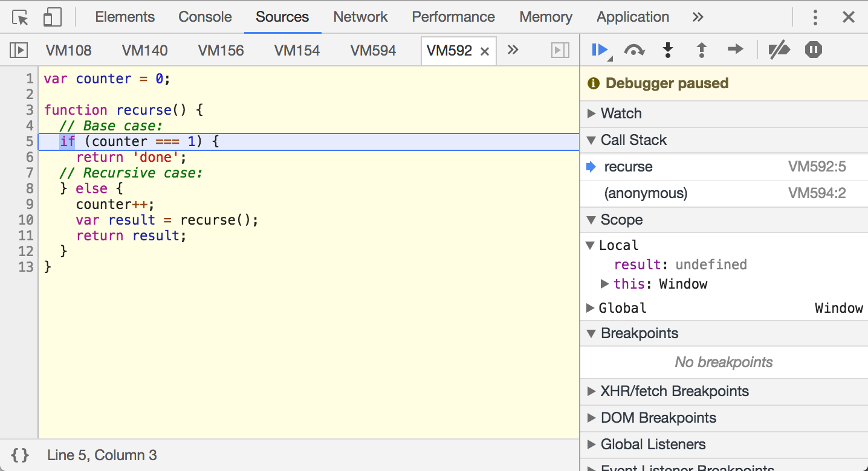Open VM594:2 source location link

(817, 194)
